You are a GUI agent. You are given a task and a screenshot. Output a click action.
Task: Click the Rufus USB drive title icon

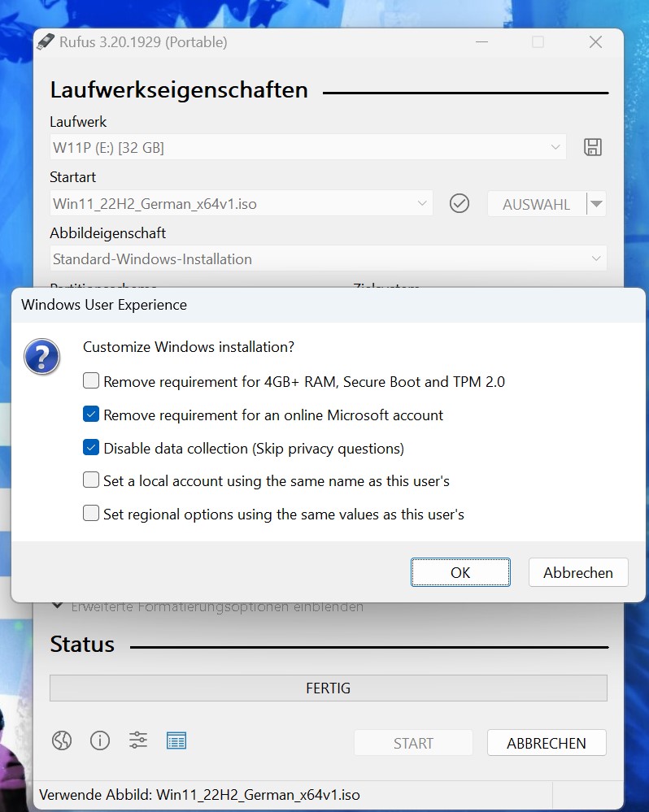click(x=46, y=42)
